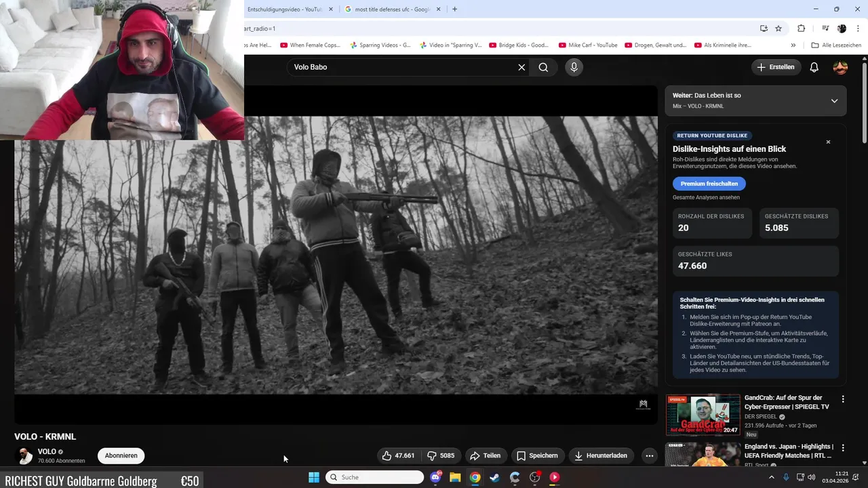Screen dimensions: 868x488
Task: Open the Alle Lesezeichen folder
Action: 836,45
